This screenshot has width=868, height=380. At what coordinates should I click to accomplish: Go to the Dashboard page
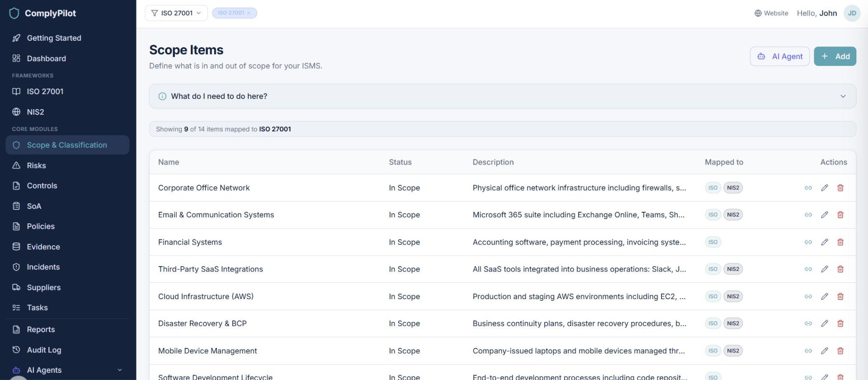[x=68, y=58]
